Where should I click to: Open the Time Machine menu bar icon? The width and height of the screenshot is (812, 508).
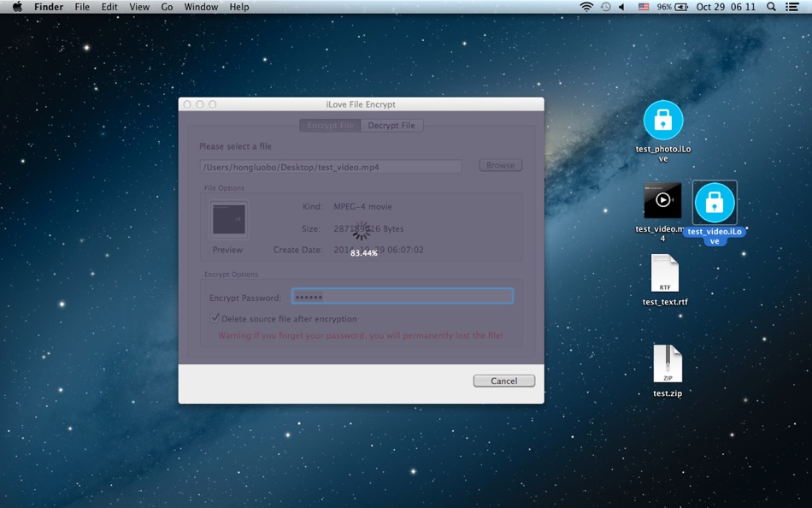605,7
